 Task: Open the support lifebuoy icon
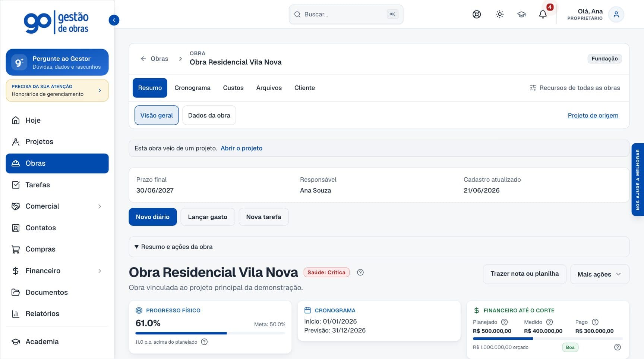[x=477, y=15]
